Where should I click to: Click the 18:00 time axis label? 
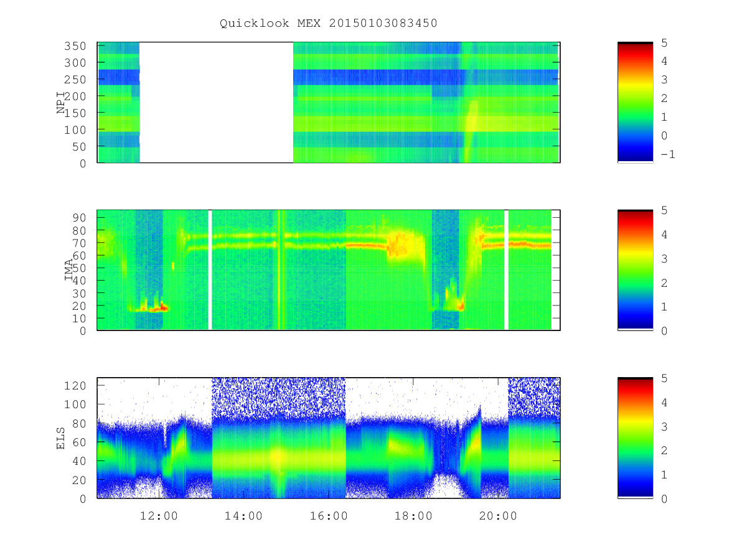(x=413, y=515)
